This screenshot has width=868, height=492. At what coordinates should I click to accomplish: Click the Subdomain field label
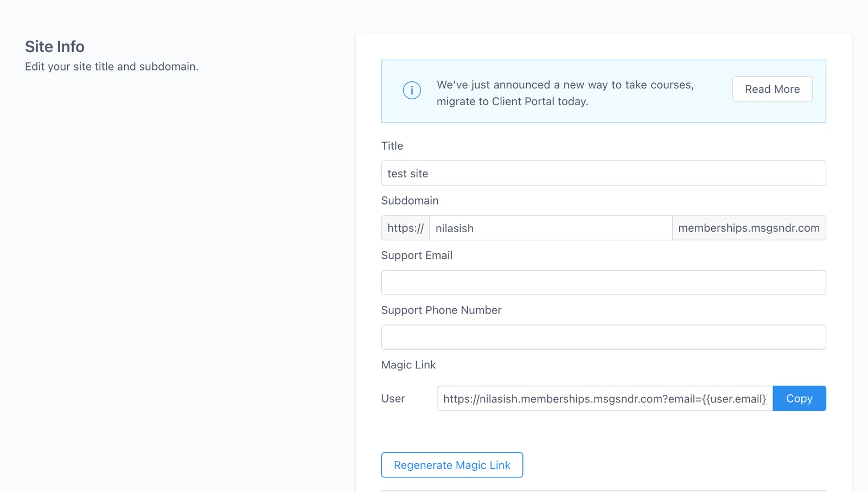pos(410,201)
